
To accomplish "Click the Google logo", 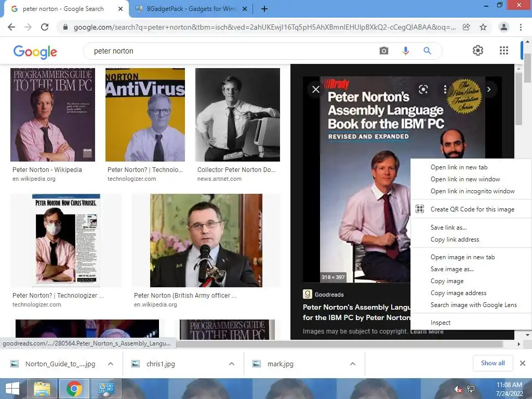I will 35,52.
